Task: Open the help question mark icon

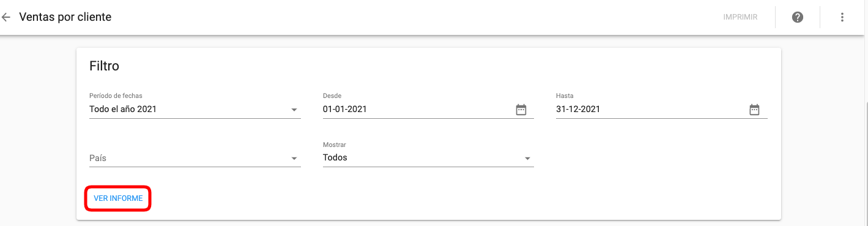Action: coord(797,17)
